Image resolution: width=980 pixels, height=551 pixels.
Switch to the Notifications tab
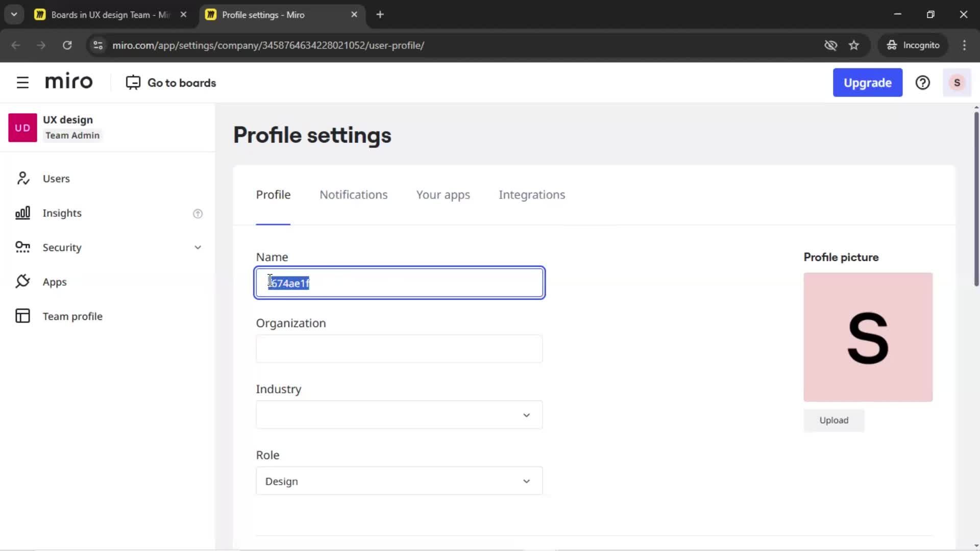[353, 195]
